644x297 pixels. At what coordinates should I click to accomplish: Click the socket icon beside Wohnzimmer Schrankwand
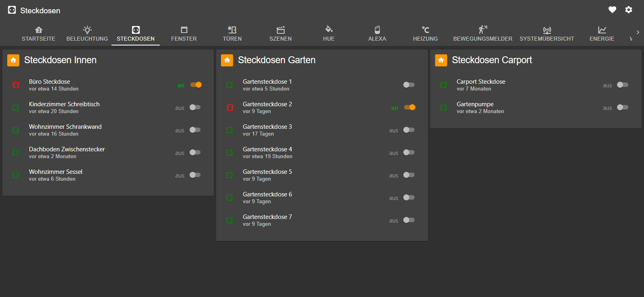point(16,130)
